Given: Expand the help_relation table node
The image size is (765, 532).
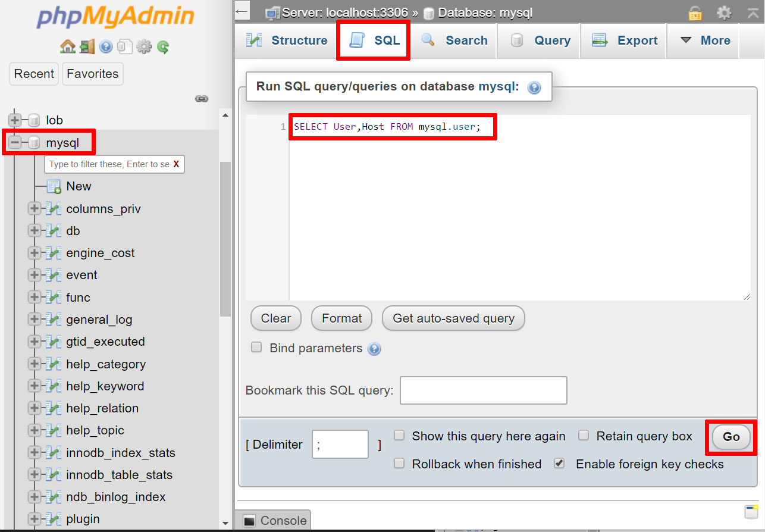Looking at the screenshot, I should point(35,408).
